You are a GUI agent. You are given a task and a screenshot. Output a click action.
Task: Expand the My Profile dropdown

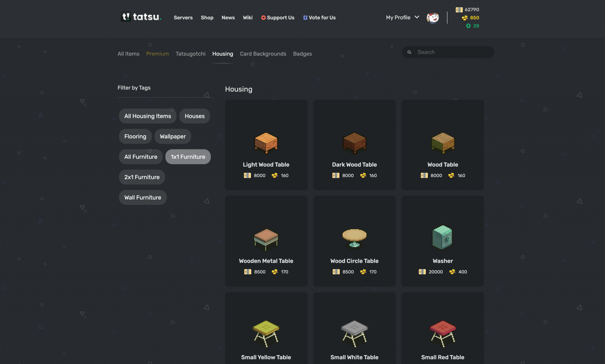point(402,18)
